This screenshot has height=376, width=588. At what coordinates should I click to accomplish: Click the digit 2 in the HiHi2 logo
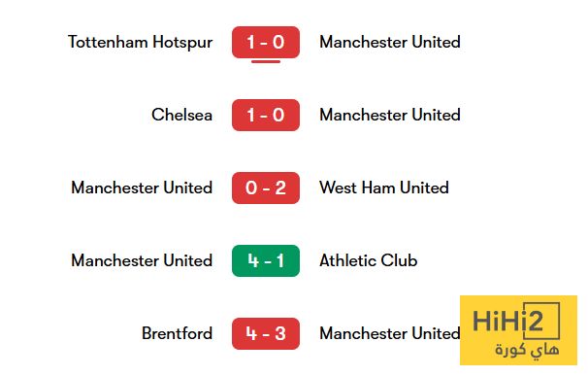pos(534,322)
